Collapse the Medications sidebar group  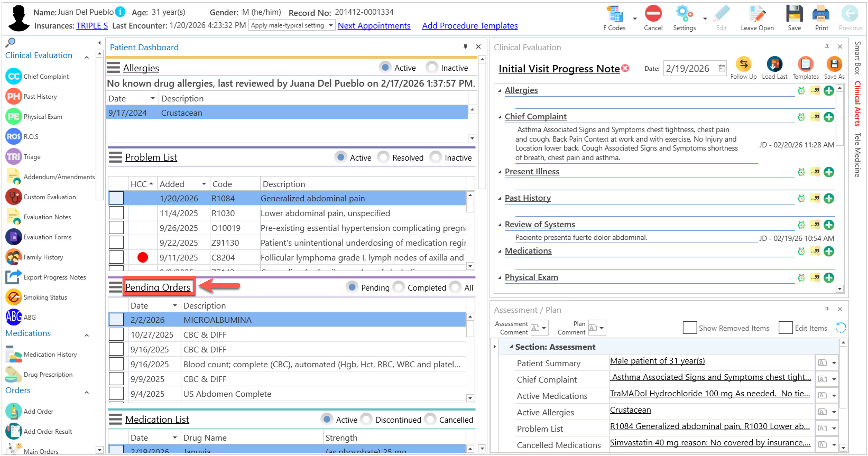click(87, 336)
